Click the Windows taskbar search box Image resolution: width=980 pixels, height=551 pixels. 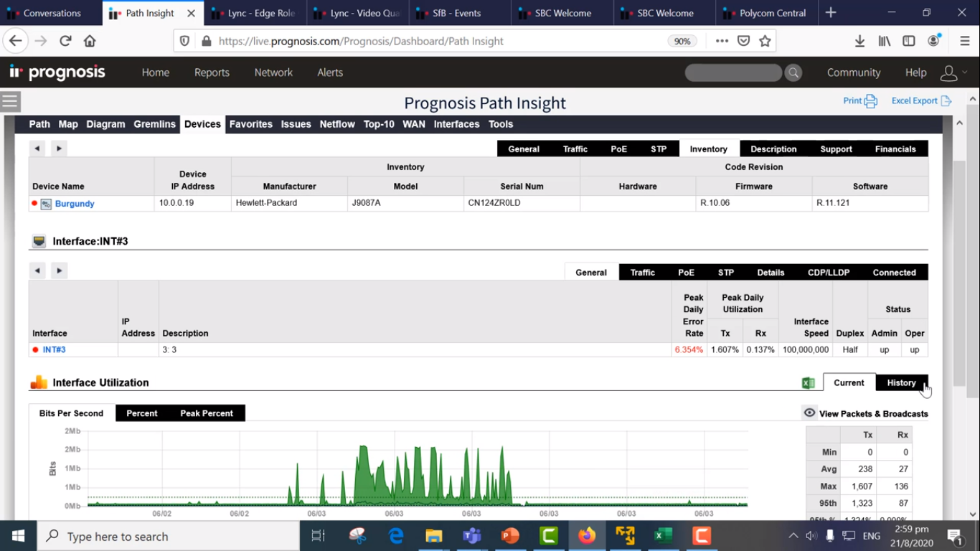169,536
